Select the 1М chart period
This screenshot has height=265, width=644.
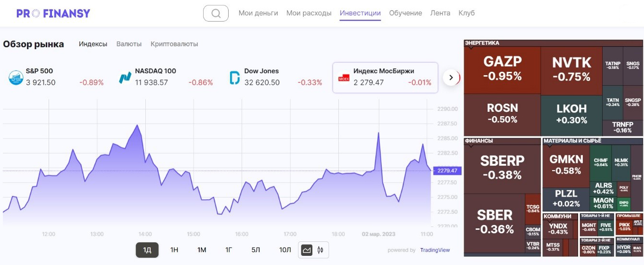[x=202, y=250]
